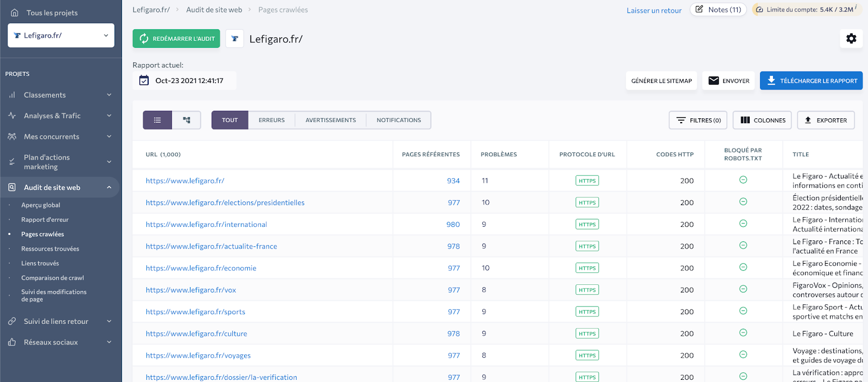Click the HTTPS badge in the economie row
The height and width of the screenshot is (382, 868).
click(587, 268)
